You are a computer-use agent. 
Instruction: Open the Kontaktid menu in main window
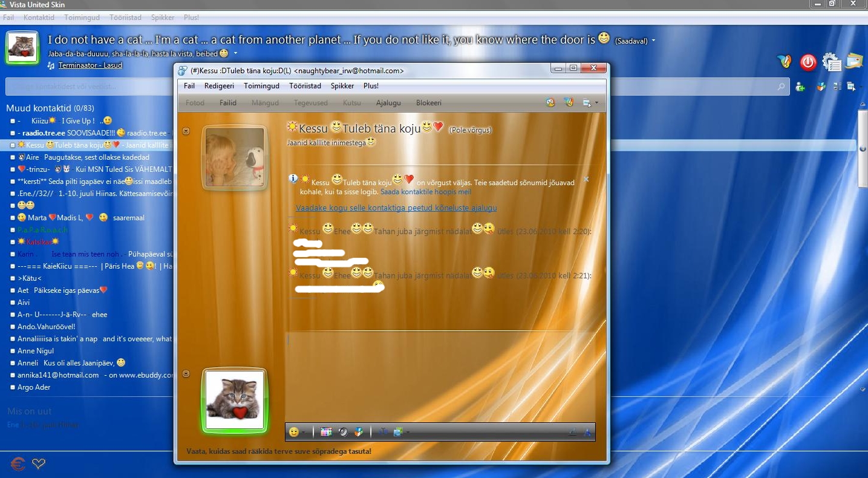point(39,18)
